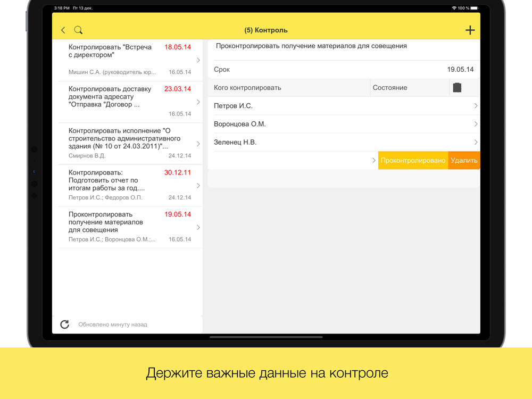Select the red date 23.03.14
This screenshot has height=399, width=532.
click(x=178, y=89)
